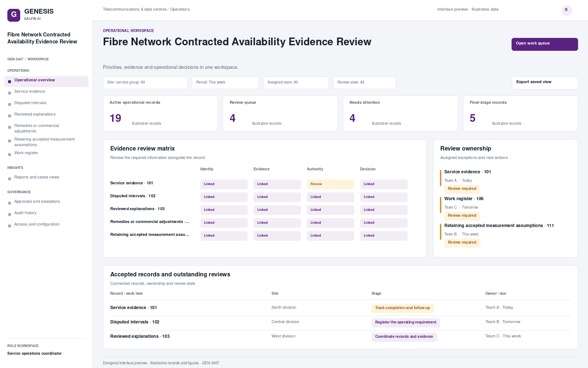This screenshot has width=588, height=368.
Task: Click Evidence Linked chip for Reviewed explanations 103
Action: pyautogui.click(x=277, y=210)
